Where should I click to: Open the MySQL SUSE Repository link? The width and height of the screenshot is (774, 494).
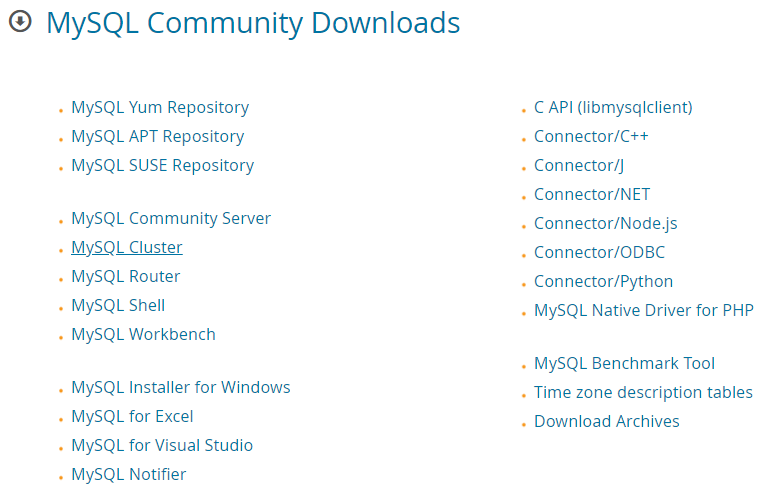point(162,166)
